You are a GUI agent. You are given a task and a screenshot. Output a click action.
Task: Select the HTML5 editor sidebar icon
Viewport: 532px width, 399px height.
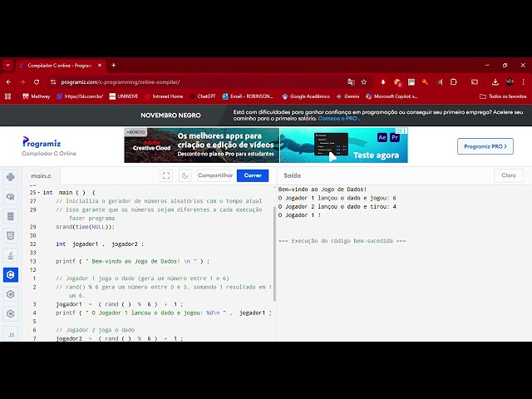[11, 236]
